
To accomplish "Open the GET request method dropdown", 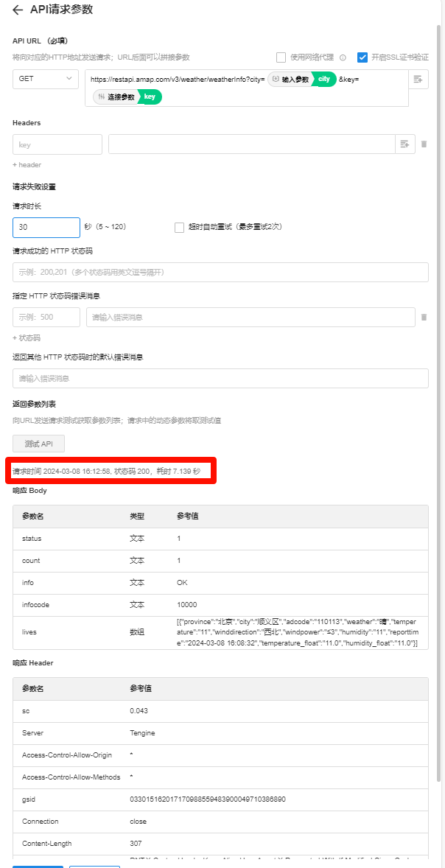I will pos(46,79).
